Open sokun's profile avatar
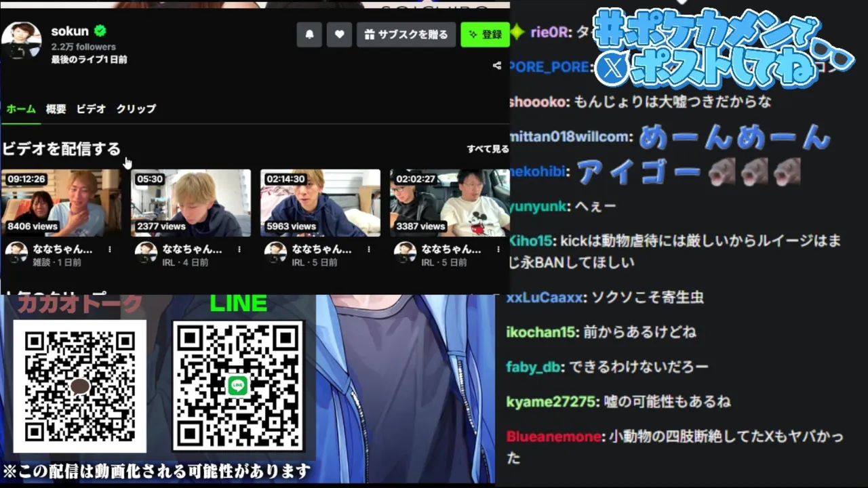The image size is (868, 488). point(21,41)
